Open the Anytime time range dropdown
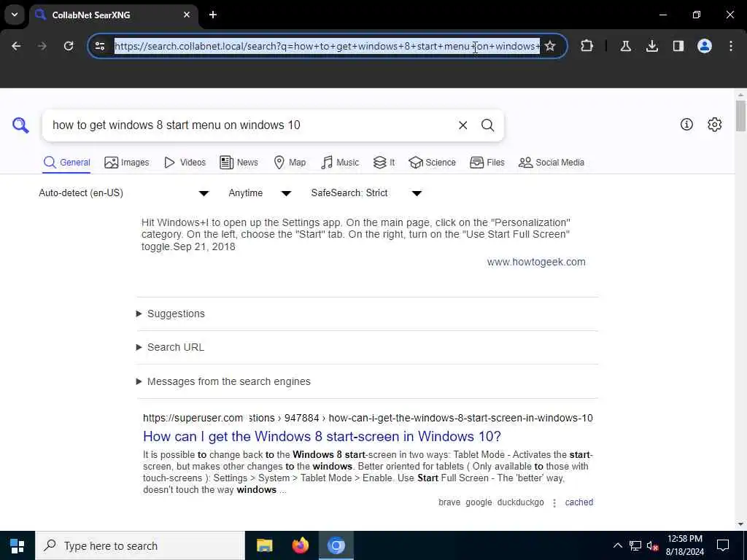Viewport: 747px width, 560px height. (x=260, y=192)
